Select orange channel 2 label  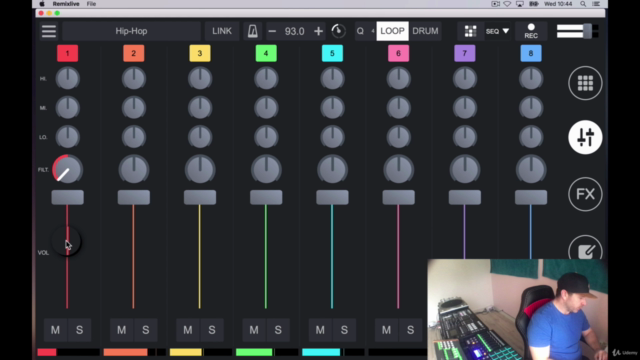click(x=133, y=53)
